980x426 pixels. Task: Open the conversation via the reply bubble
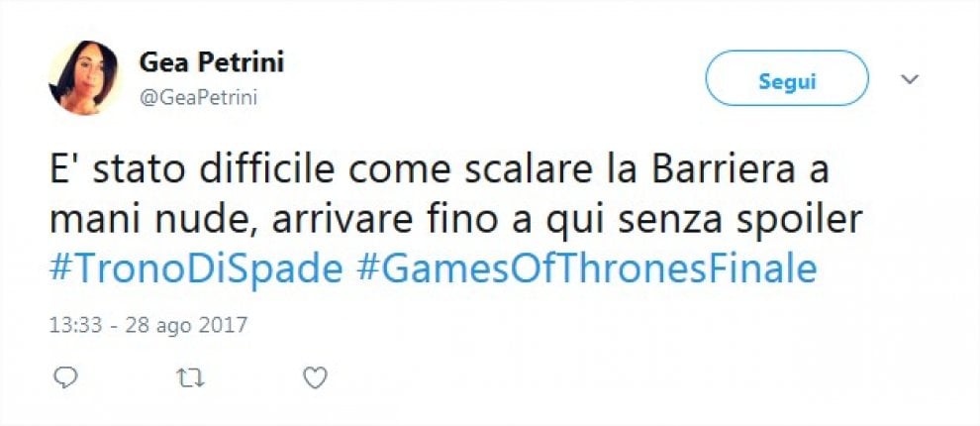click(x=65, y=377)
